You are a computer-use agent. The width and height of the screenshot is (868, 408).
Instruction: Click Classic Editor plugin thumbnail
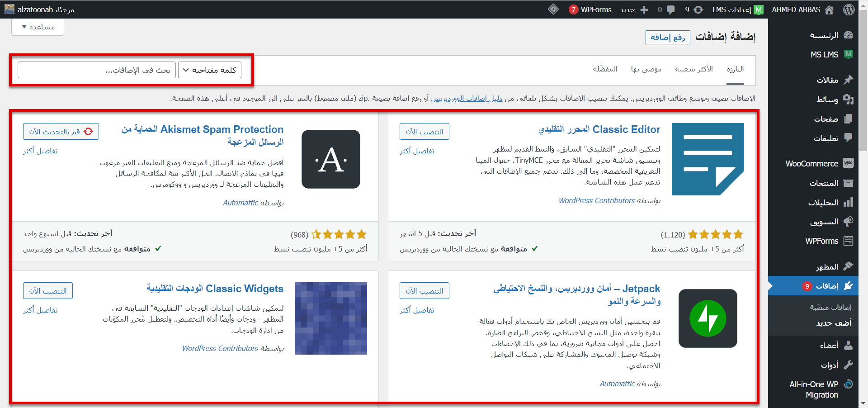[x=708, y=159]
